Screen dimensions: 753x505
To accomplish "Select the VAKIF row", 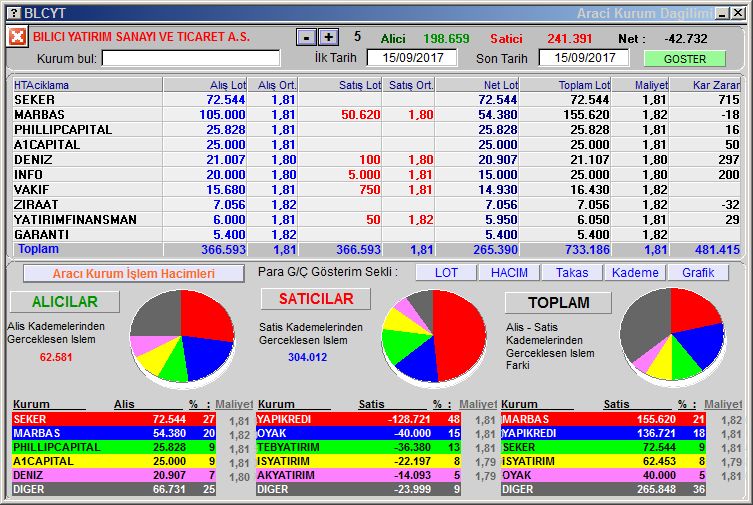I will [376, 189].
